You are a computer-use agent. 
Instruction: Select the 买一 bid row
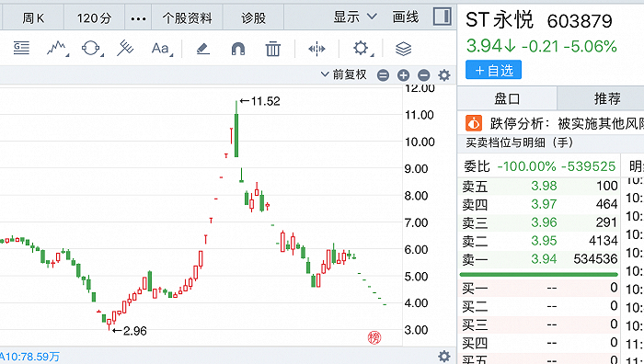539,288
